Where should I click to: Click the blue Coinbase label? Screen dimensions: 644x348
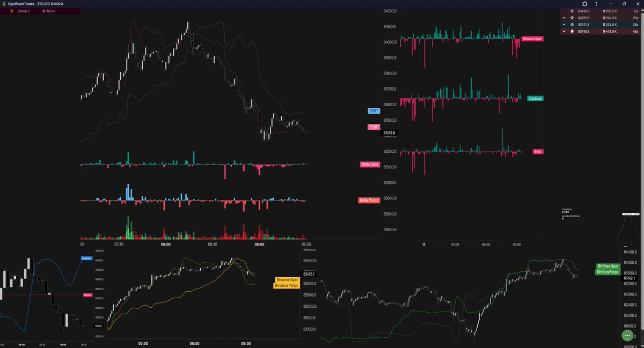pos(87,258)
